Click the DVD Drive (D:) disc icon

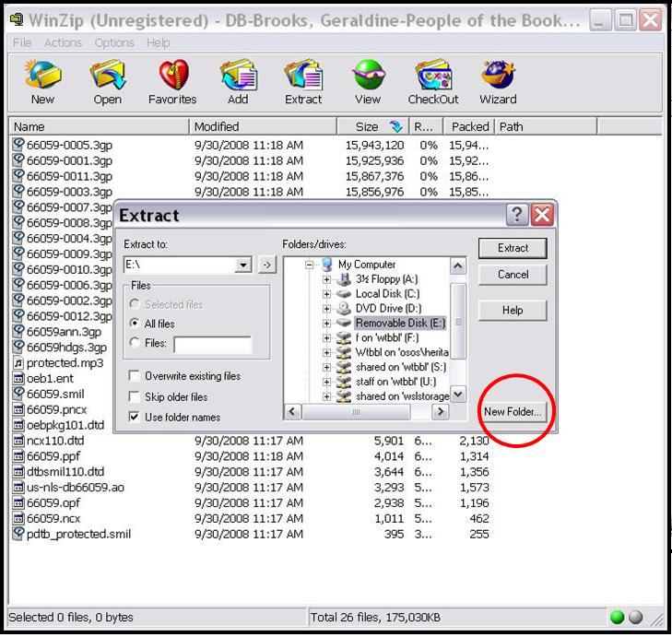(344, 308)
